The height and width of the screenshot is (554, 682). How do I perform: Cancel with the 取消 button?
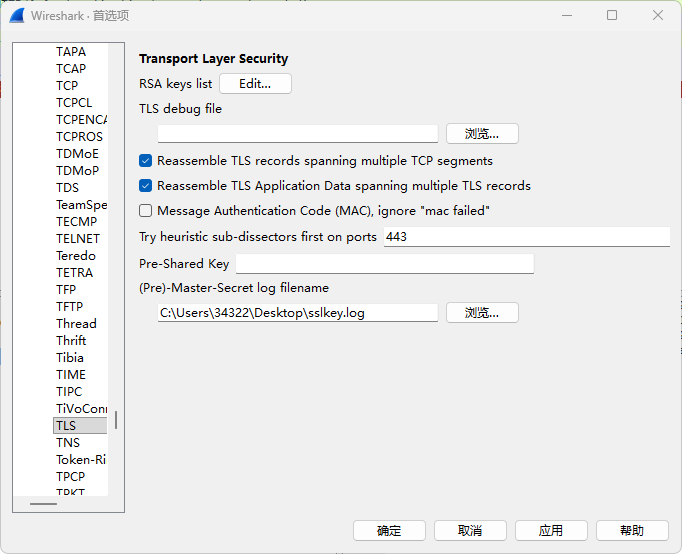[x=470, y=531]
